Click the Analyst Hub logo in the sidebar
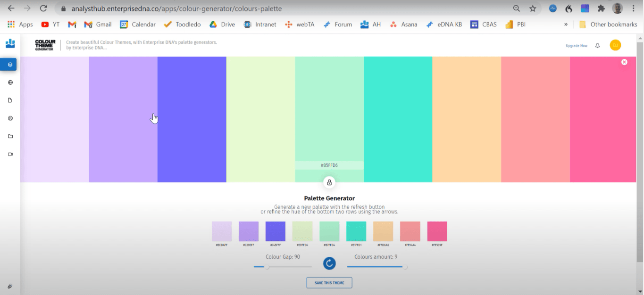 10,44
